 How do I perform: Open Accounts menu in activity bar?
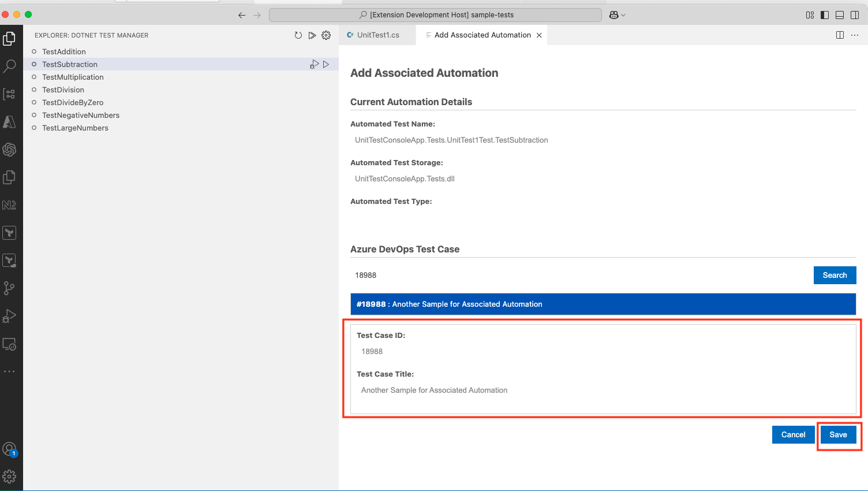pyautogui.click(x=9, y=449)
